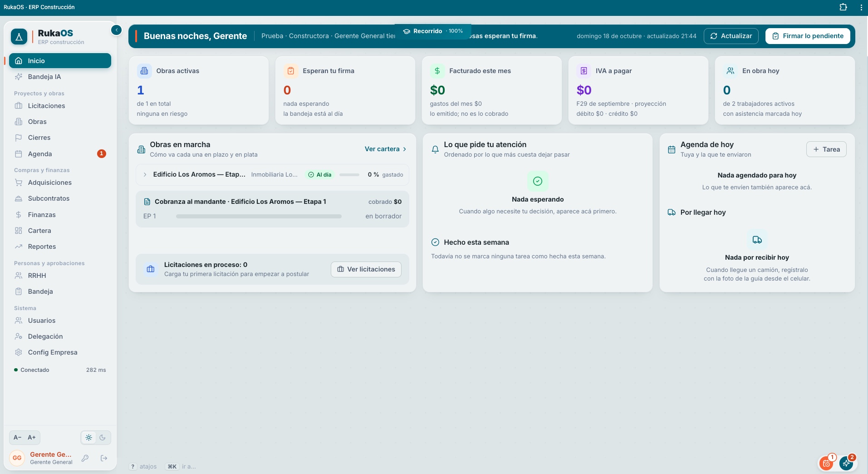This screenshot has width=868, height=474.
Task: Navigate to Subcontratos
Action: point(60,198)
